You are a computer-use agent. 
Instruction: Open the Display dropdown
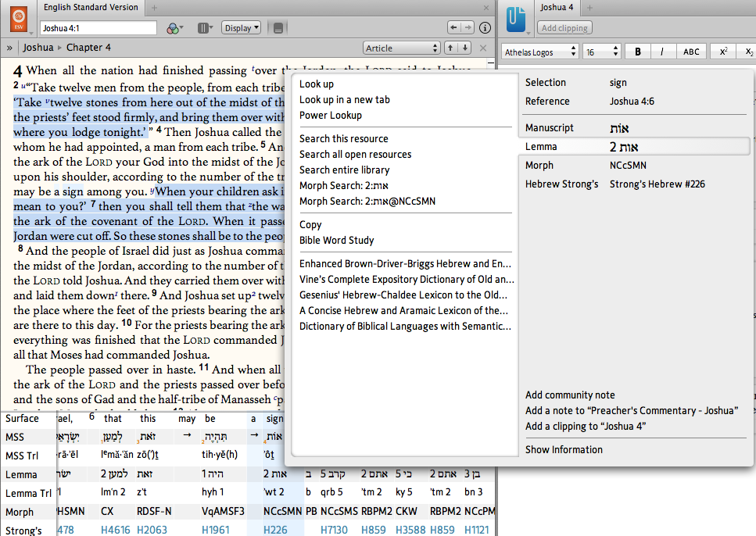click(x=241, y=28)
